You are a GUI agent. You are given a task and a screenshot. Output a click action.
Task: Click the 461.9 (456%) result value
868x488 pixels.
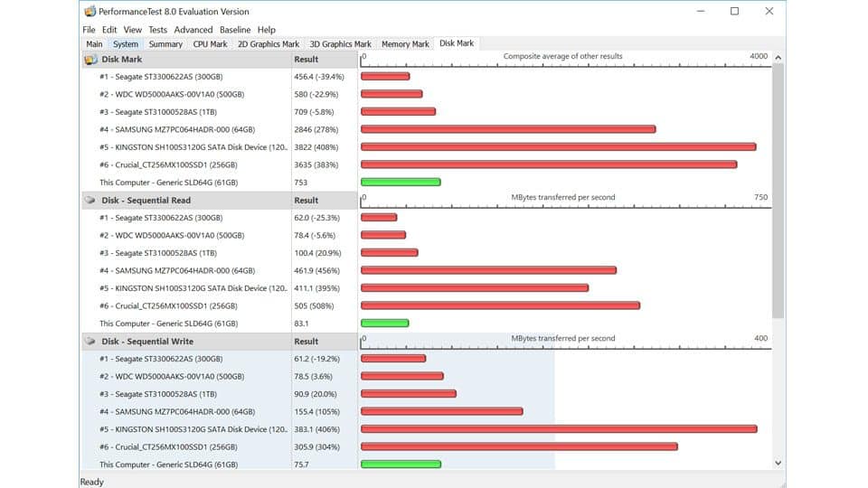(316, 271)
